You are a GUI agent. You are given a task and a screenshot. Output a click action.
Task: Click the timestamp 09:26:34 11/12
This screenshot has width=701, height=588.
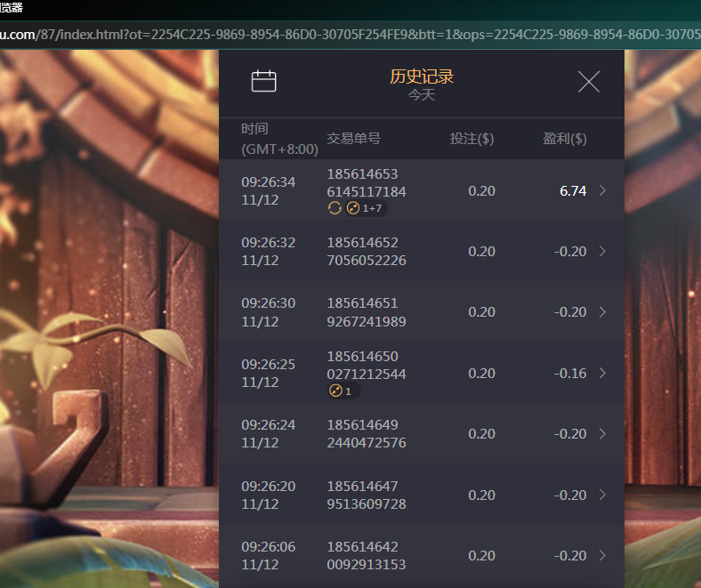tap(269, 191)
